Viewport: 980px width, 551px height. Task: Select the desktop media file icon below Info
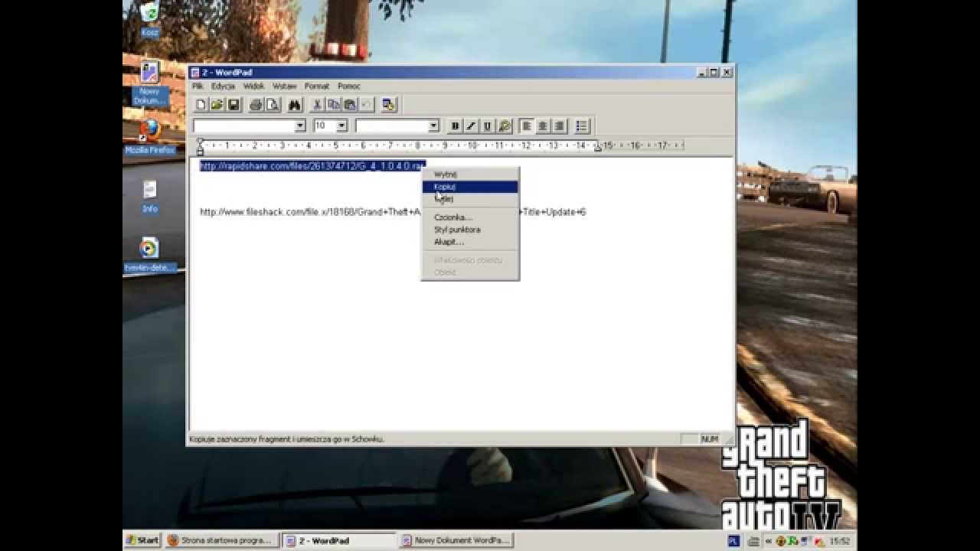150,255
